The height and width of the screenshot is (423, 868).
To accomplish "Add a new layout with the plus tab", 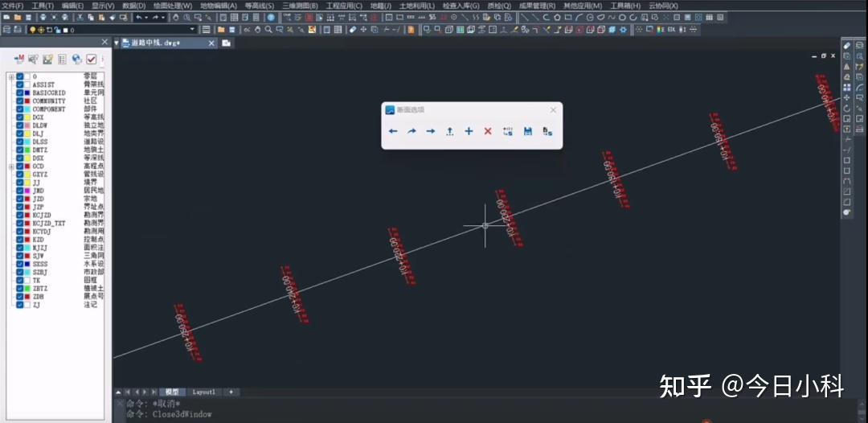I will click(231, 392).
